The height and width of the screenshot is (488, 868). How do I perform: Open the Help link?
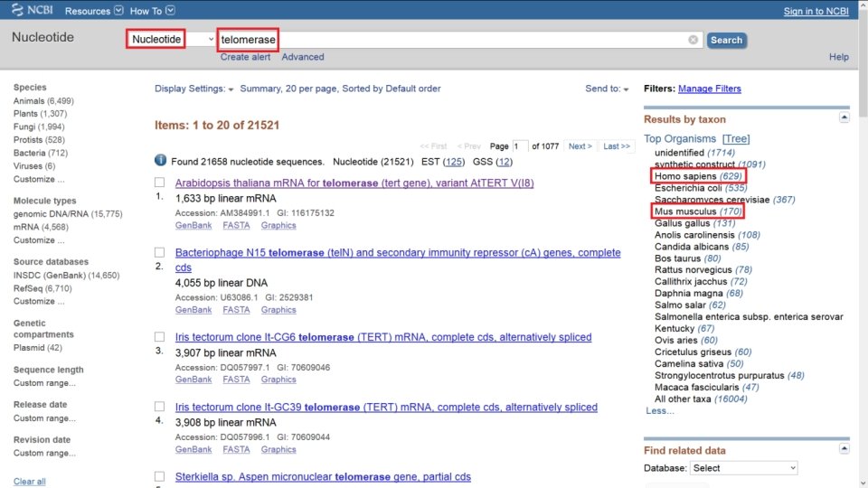tap(839, 57)
